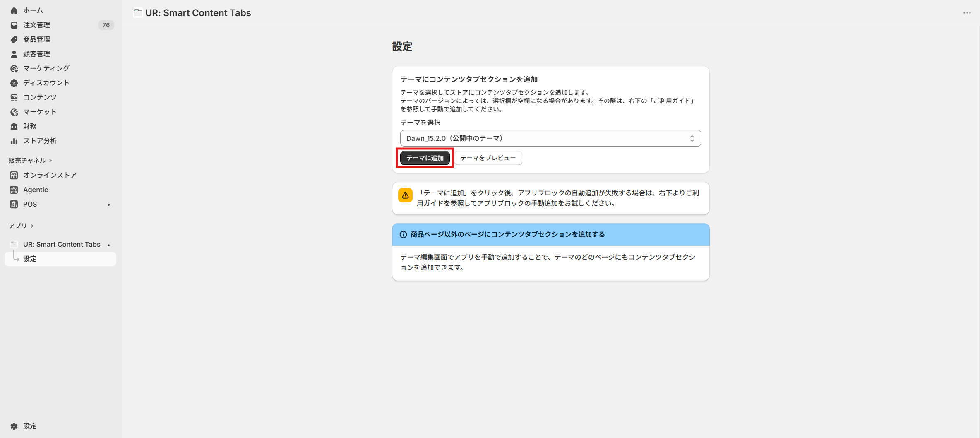Screen dimensions: 980x438
Task: Open the three-dot more menu at top right
Action: tap(967, 13)
